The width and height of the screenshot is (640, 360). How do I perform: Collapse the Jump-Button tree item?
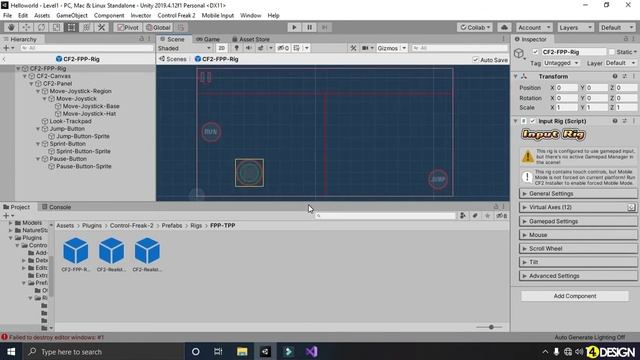pos(38,129)
